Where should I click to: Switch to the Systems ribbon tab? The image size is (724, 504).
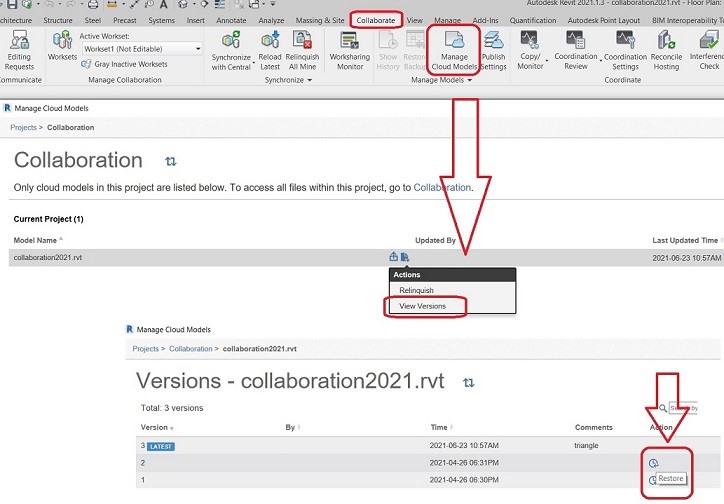[x=162, y=20]
